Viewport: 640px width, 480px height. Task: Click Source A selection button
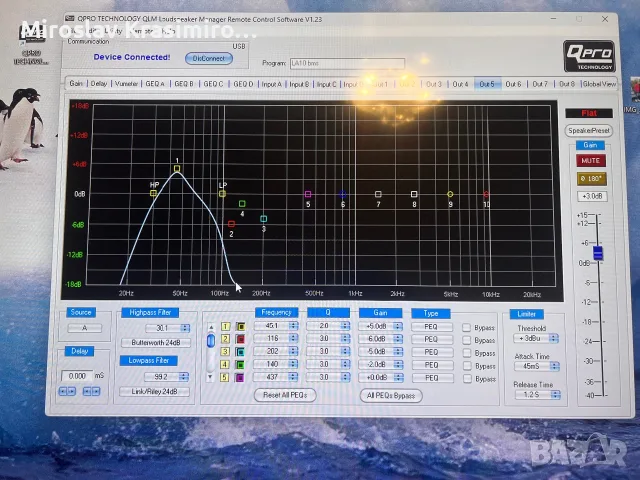click(x=84, y=328)
